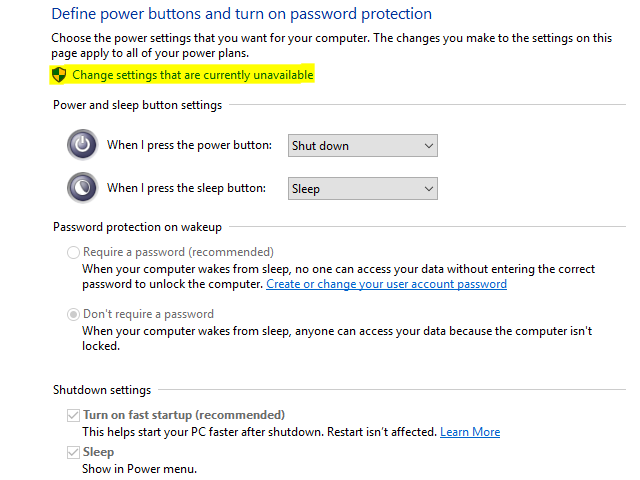Screen dimensions: 640x480
Task: Click Change settings that are currently unavailable
Action: pos(193,75)
